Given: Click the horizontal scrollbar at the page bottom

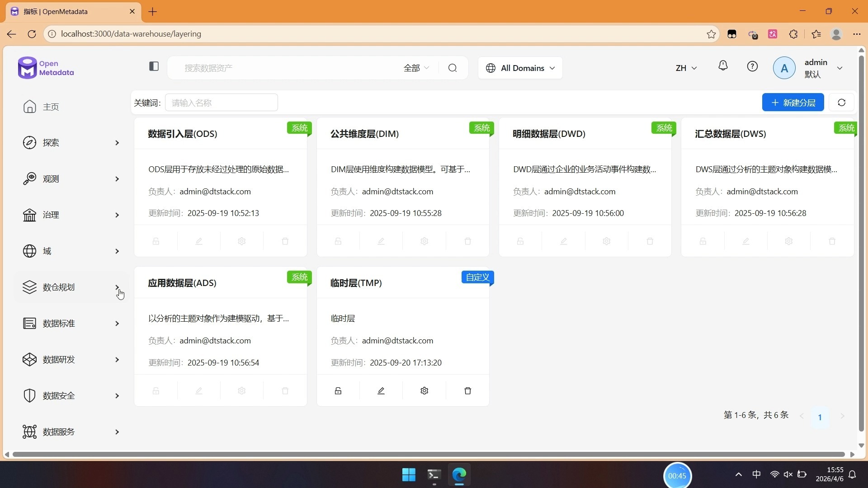Looking at the screenshot, I should [429, 454].
